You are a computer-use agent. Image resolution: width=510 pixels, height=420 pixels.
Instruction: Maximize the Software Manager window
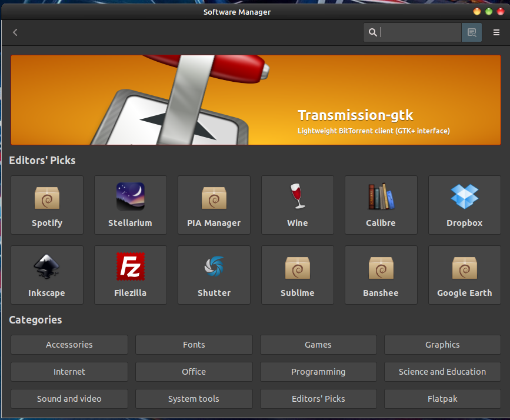489,12
